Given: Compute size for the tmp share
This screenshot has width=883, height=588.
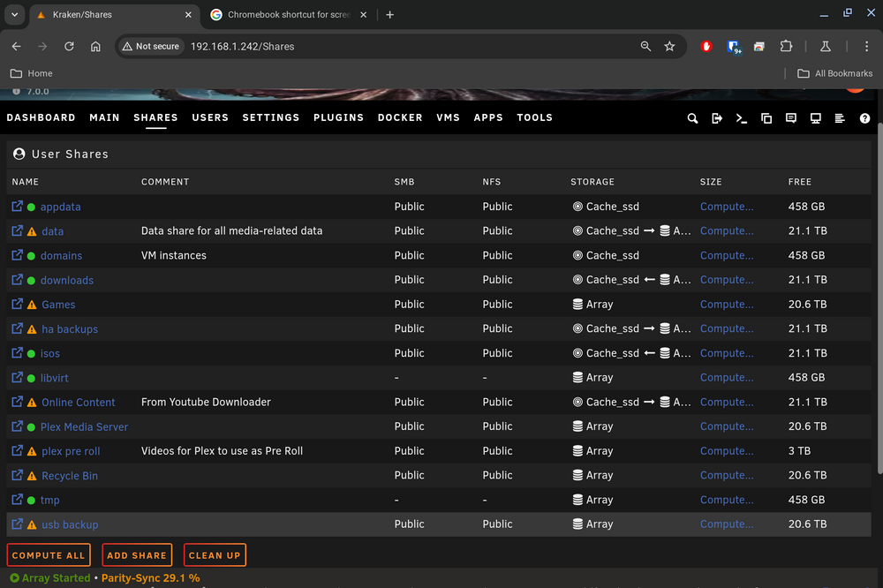Looking at the screenshot, I should (x=727, y=500).
